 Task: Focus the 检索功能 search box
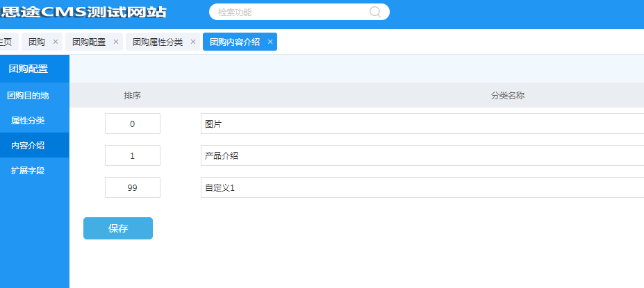(292, 12)
